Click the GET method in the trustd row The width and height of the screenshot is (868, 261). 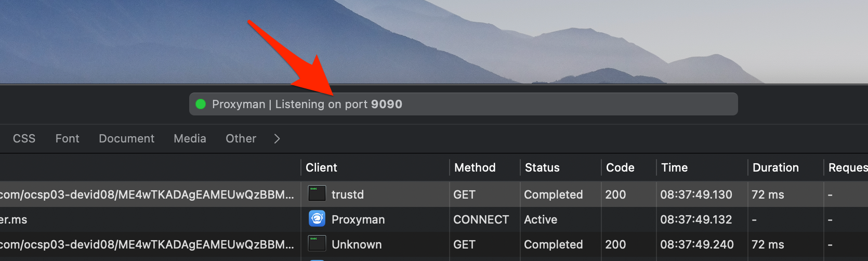(x=464, y=194)
